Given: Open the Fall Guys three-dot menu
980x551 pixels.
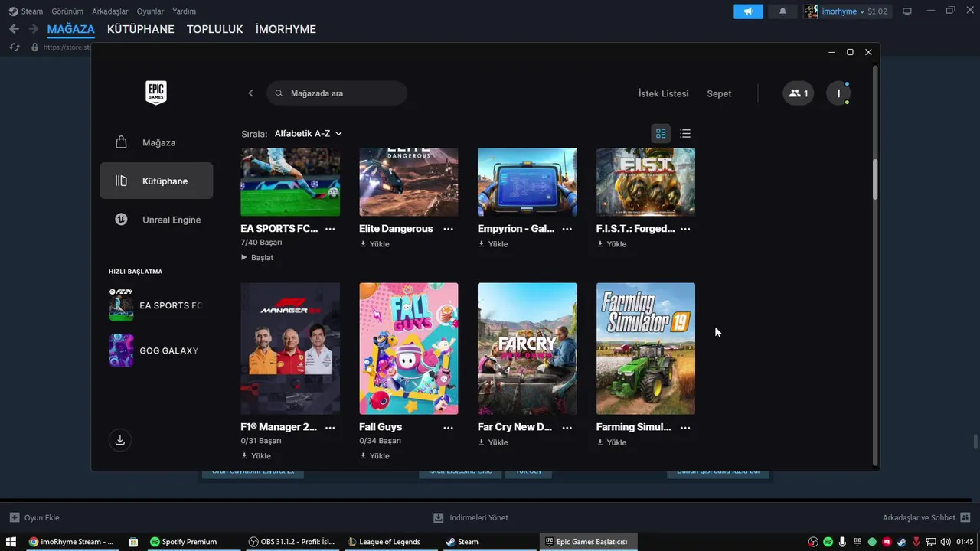Looking at the screenshot, I should tap(449, 427).
